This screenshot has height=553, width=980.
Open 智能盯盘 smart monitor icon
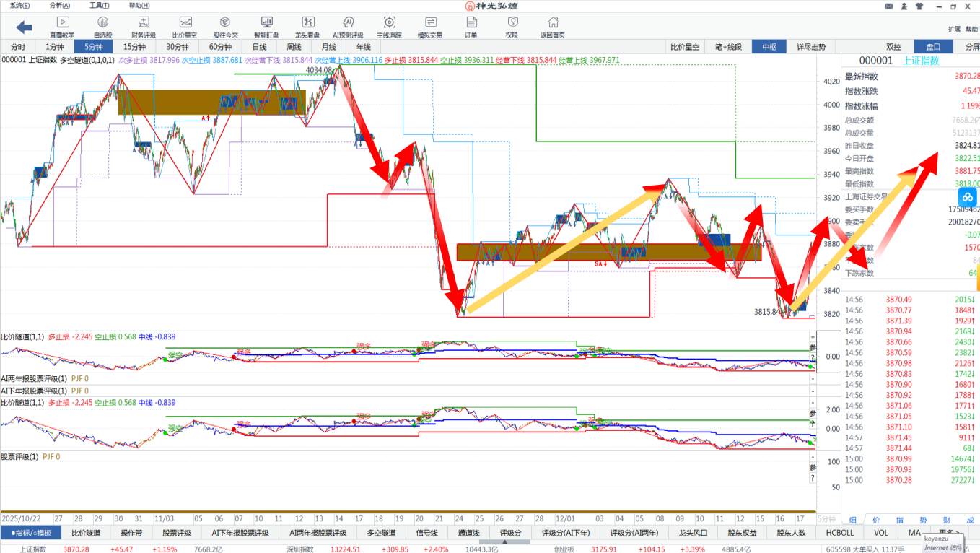tap(266, 27)
